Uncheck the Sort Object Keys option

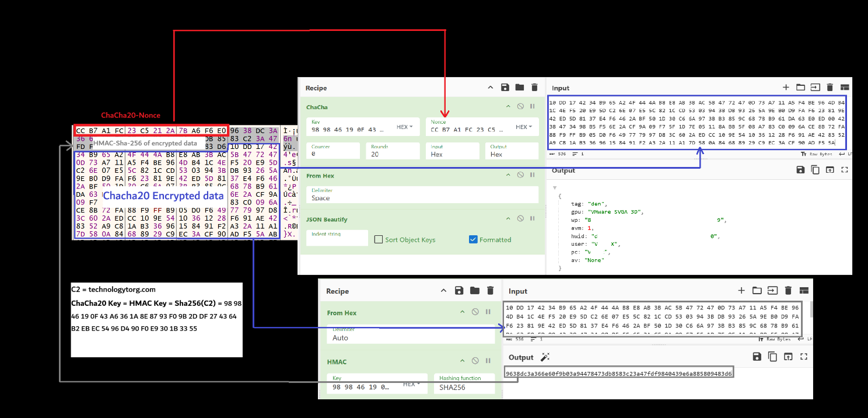379,239
